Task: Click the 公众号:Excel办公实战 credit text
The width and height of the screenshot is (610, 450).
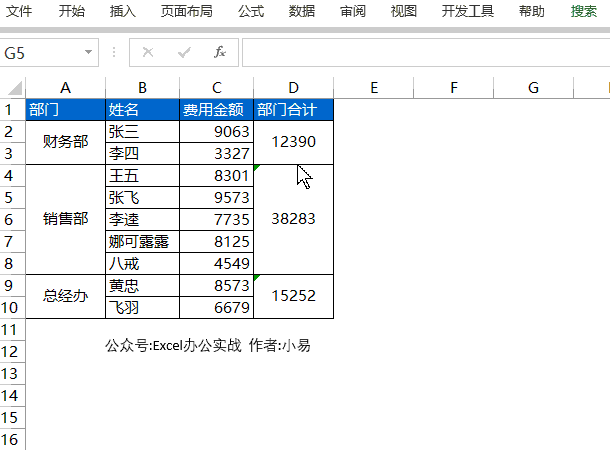Action: click(x=173, y=345)
